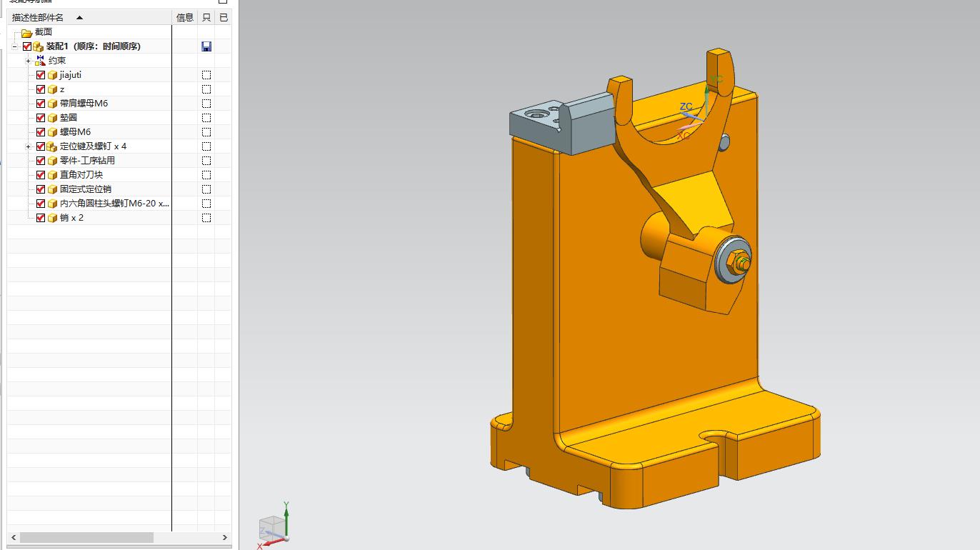The height and width of the screenshot is (550, 980).
Task: Click the read-only status box for 销 x 2
Action: 206,218
